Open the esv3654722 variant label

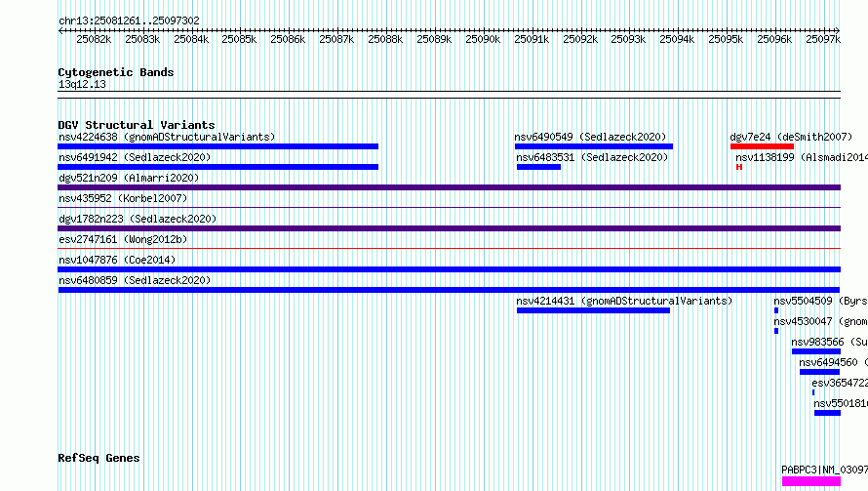pos(840,383)
